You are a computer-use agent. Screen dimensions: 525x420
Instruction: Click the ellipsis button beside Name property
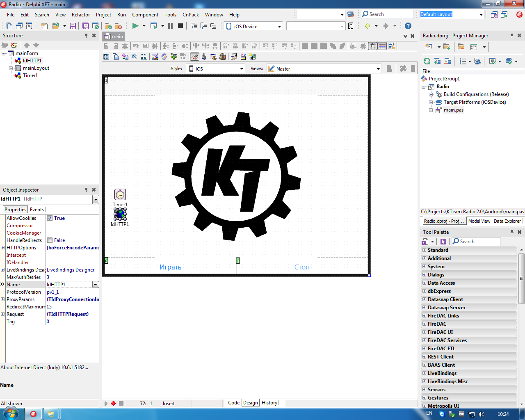(x=96, y=284)
